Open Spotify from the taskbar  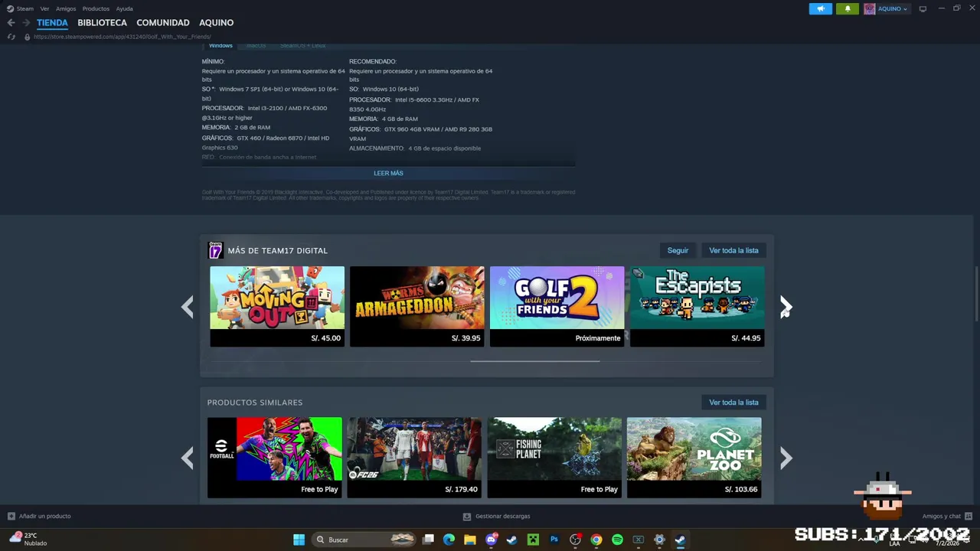coord(617,540)
